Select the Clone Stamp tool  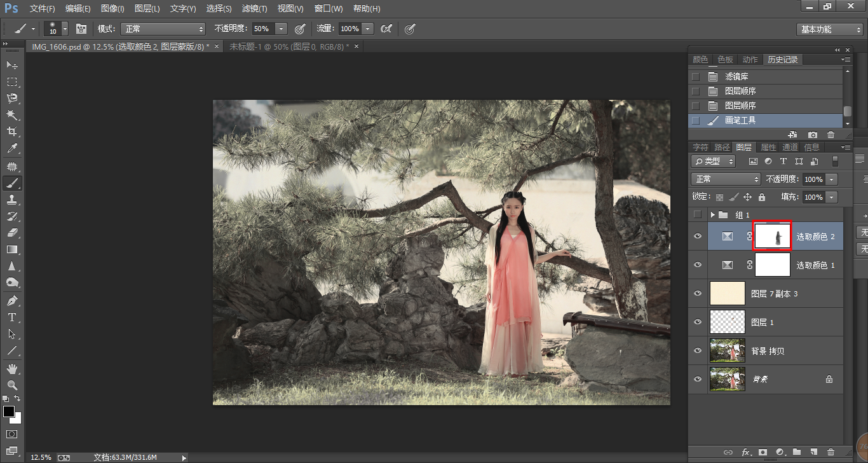point(12,199)
